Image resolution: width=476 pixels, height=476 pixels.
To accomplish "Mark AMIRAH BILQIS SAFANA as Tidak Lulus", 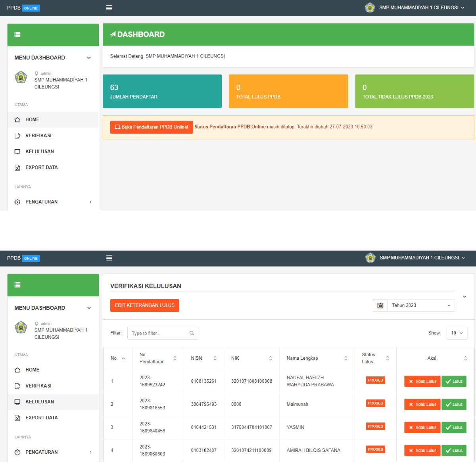I will [x=422, y=451].
